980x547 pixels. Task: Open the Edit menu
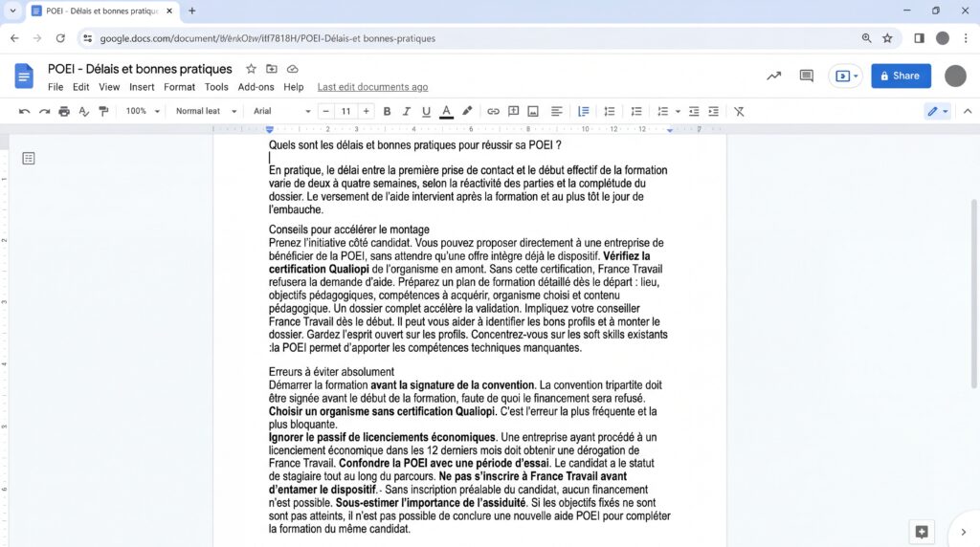[80, 87]
